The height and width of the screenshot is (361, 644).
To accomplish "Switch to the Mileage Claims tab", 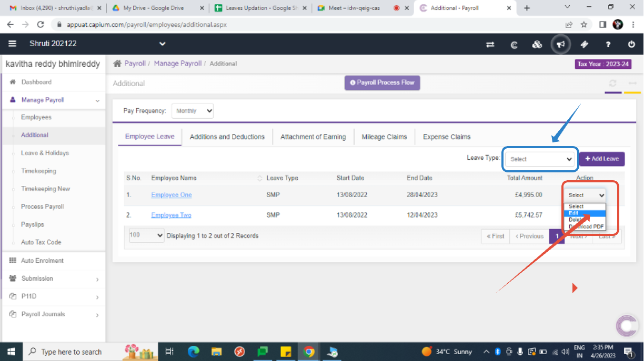I will [384, 137].
